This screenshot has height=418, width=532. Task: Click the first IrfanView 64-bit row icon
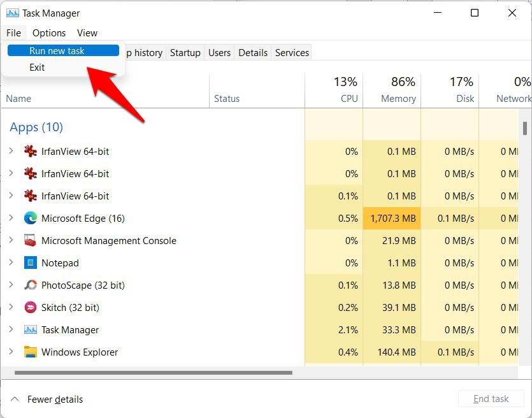(x=30, y=151)
